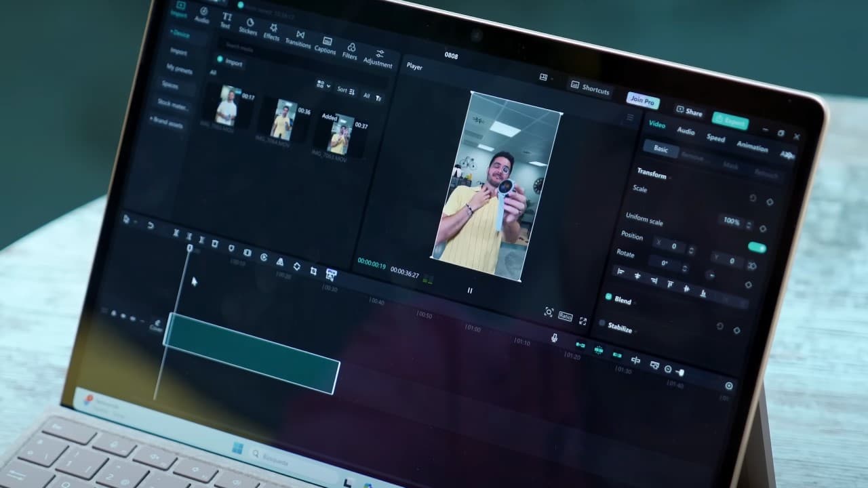Add keyframe for Stabilize

pos(737,330)
